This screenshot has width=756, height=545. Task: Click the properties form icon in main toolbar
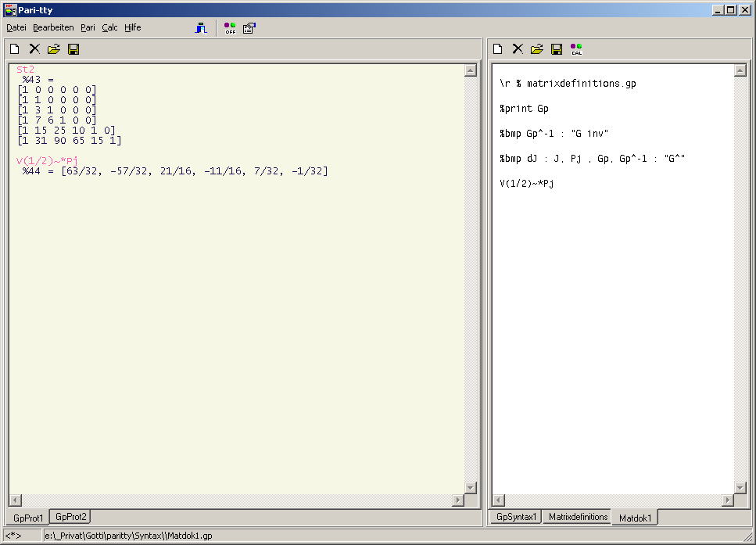coord(249,28)
